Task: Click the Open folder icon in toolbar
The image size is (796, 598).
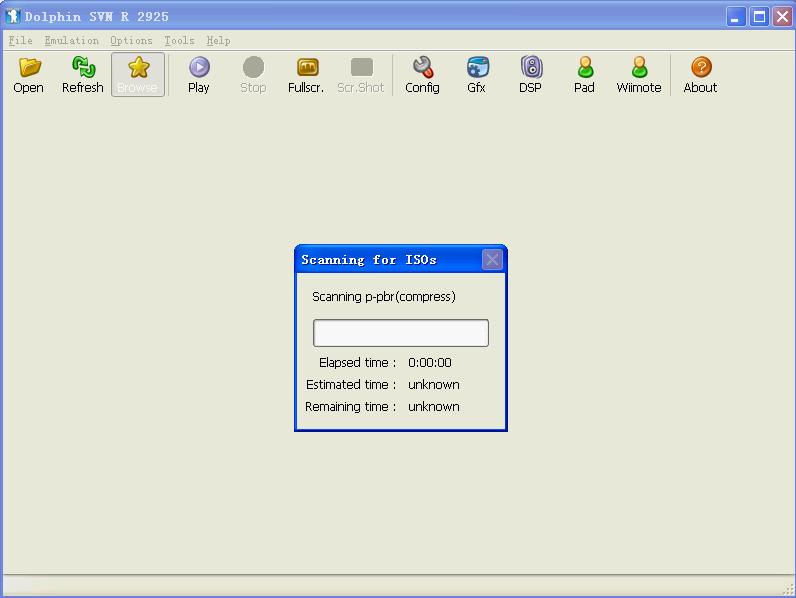Action: (x=29, y=67)
